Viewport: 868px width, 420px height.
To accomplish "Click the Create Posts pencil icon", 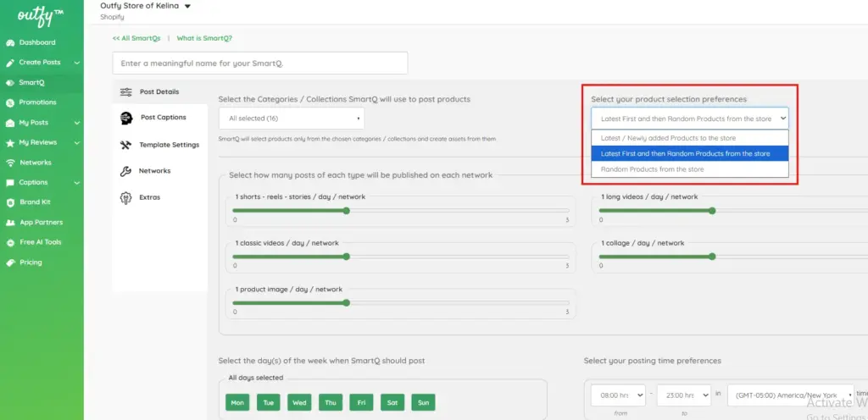I will click(x=10, y=63).
